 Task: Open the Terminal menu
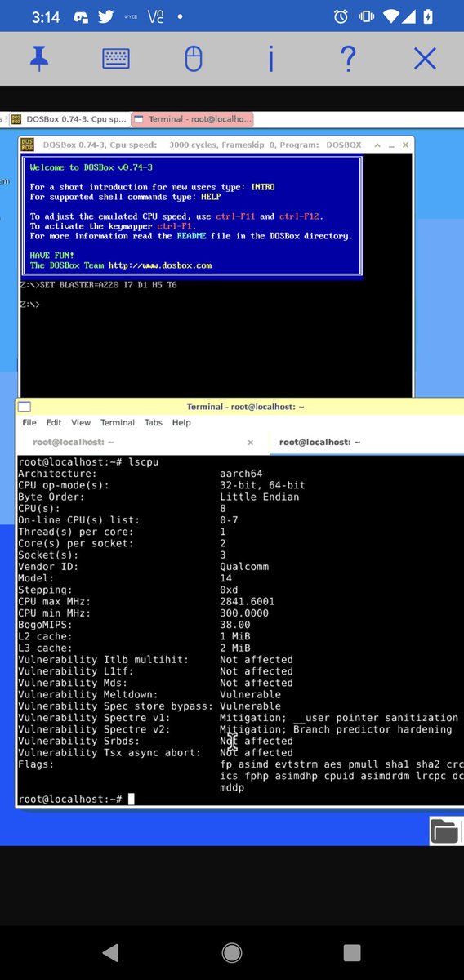pos(118,423)
